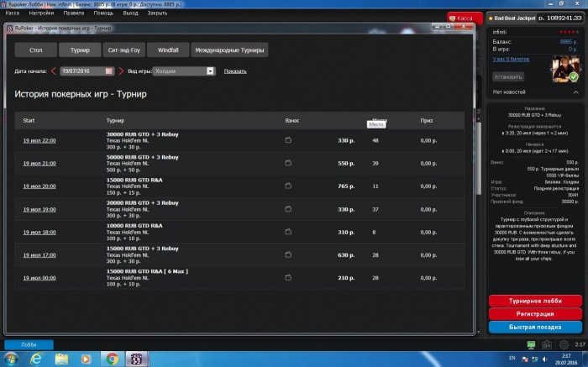Launch Internet Explorer from taskbar
Image resolution: width=588 pixels, height=367 pixels.
click(36, 359)
